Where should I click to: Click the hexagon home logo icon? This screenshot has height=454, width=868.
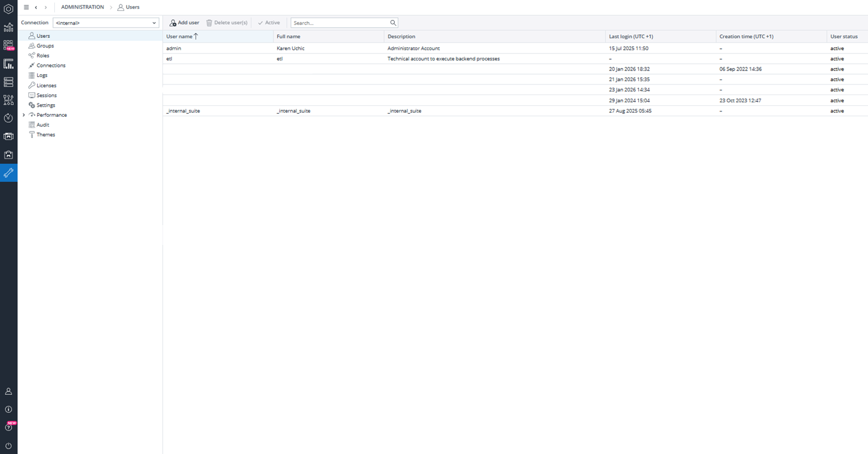pos(8,9)
